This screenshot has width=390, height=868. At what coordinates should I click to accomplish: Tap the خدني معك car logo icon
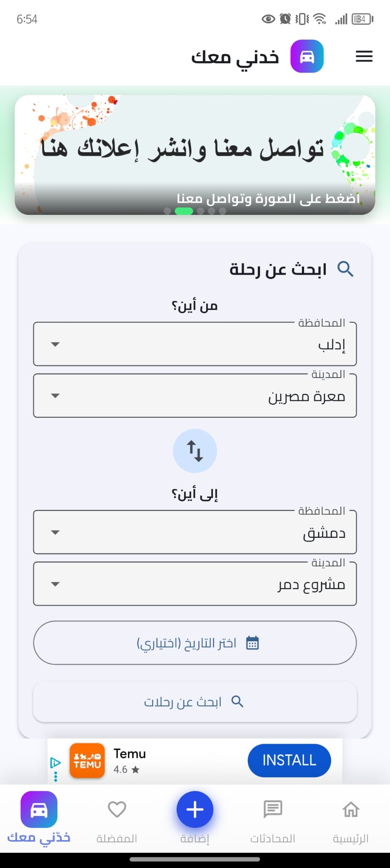(307, 56)
